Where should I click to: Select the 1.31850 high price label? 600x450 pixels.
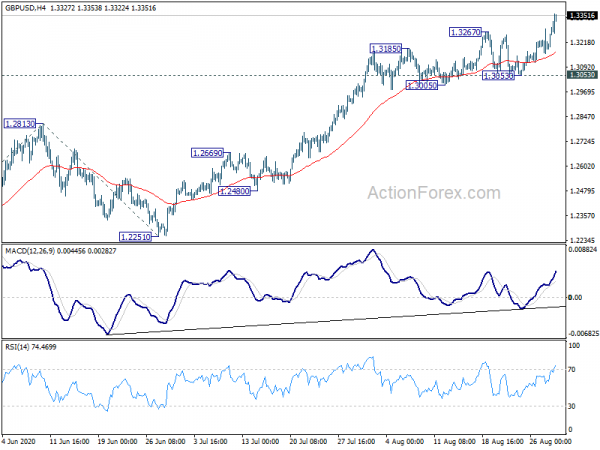(x=386, y=49)
